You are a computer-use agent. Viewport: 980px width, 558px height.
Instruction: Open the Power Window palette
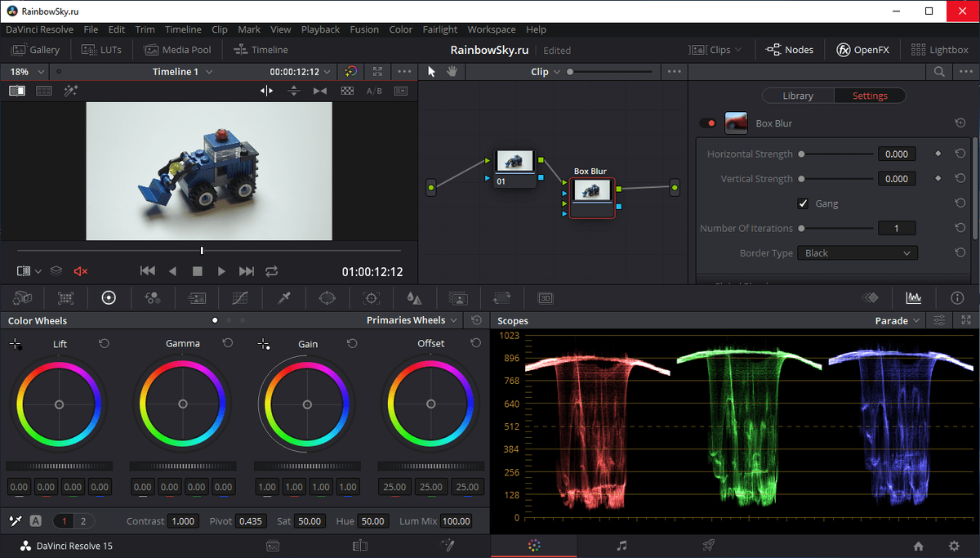tap(327, 298)
